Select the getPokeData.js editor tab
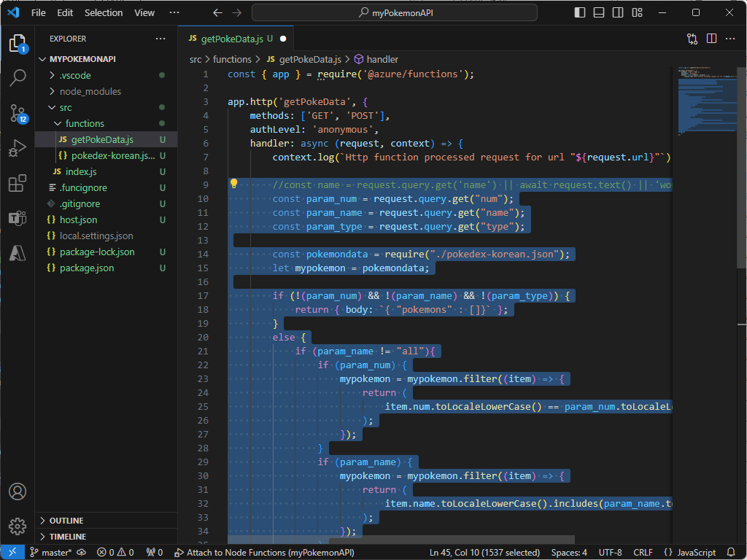 [236, 39]
